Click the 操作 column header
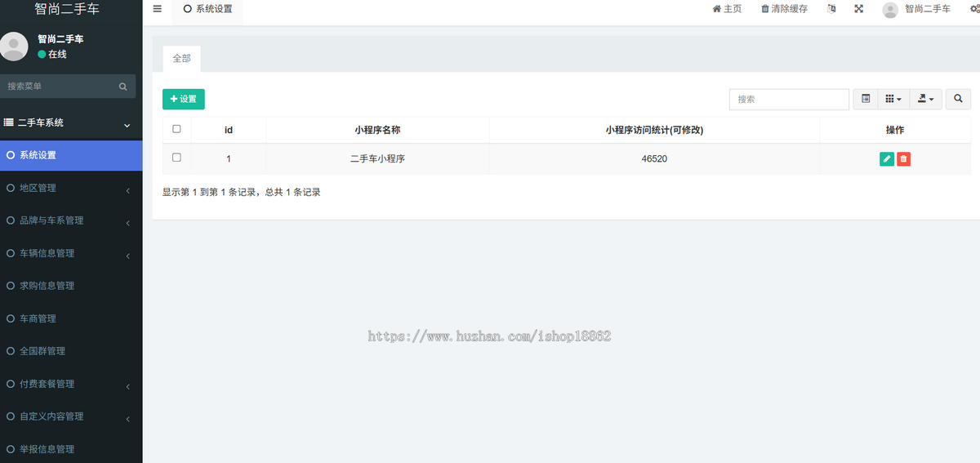Image resolution: width=980 pixels, height=463 pixels. point(895,130)
